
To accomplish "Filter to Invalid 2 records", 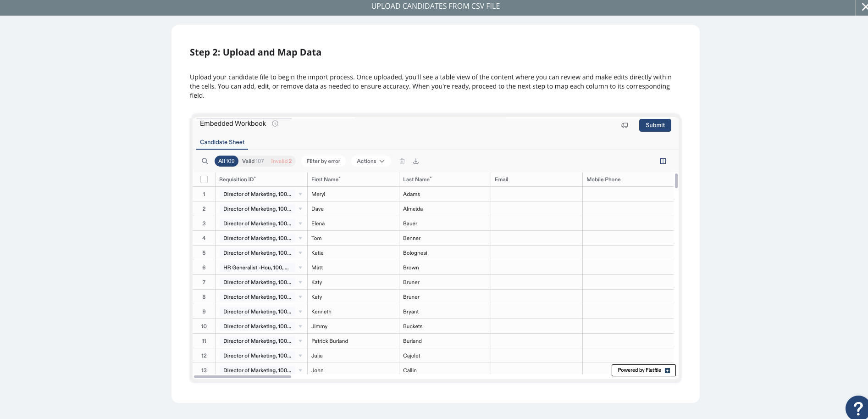I will [x=281, y=161].
